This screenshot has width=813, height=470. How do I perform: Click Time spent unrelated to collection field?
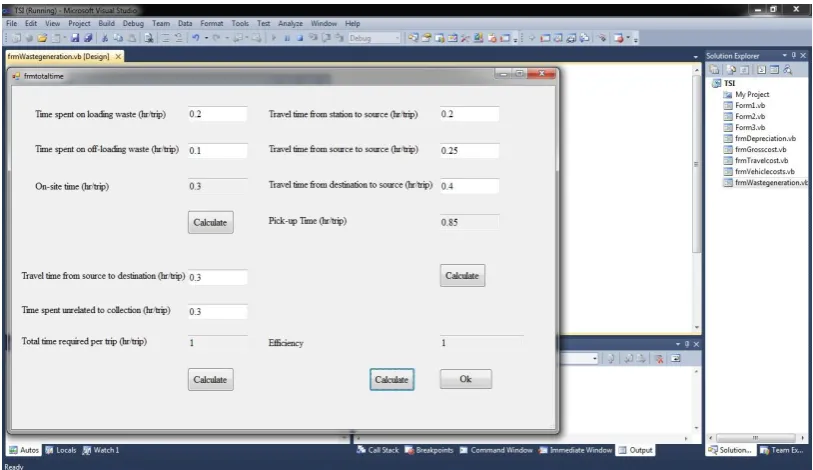point(217,311)
